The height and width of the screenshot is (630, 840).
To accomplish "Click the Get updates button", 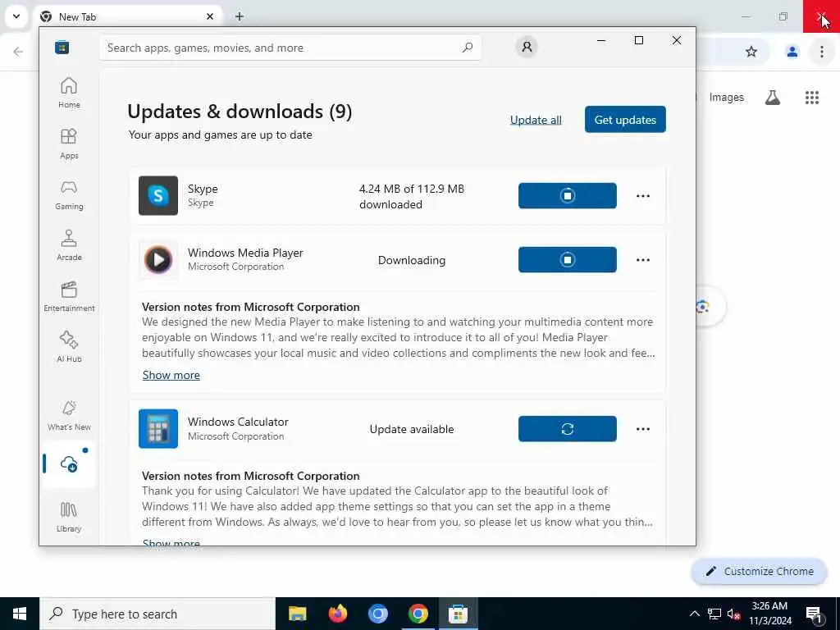I will pos(625,120).
